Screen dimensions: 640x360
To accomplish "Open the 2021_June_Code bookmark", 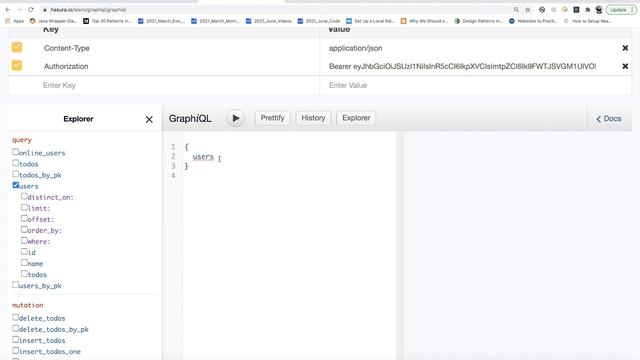I will (x=319, y=21).
